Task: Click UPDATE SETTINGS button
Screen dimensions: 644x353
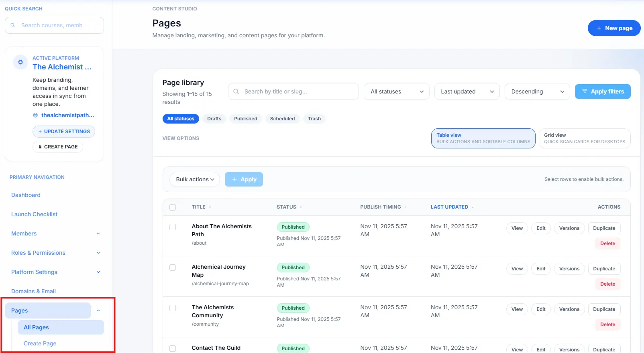Action: (x=64, y=132)
